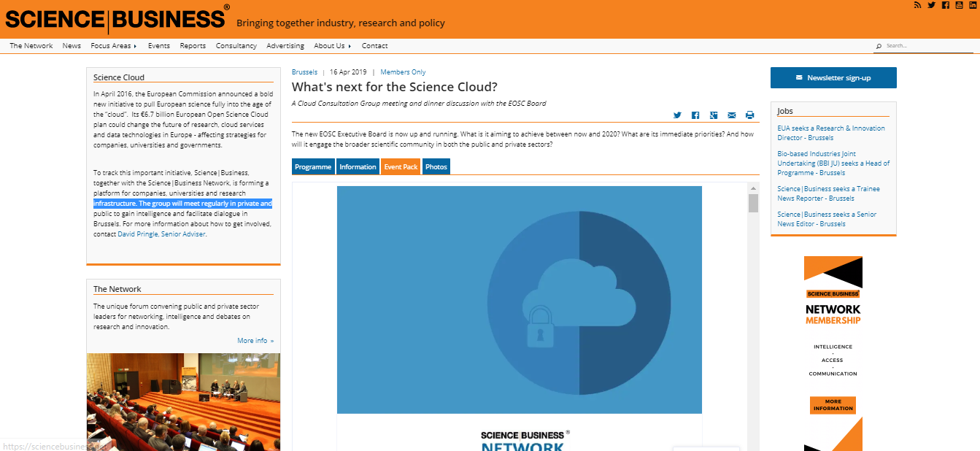Image resolution: width=980 pixels, height=451 pixels.
Task: Click the Newsletter sign-up button
Action: click(x=833, y=78)
